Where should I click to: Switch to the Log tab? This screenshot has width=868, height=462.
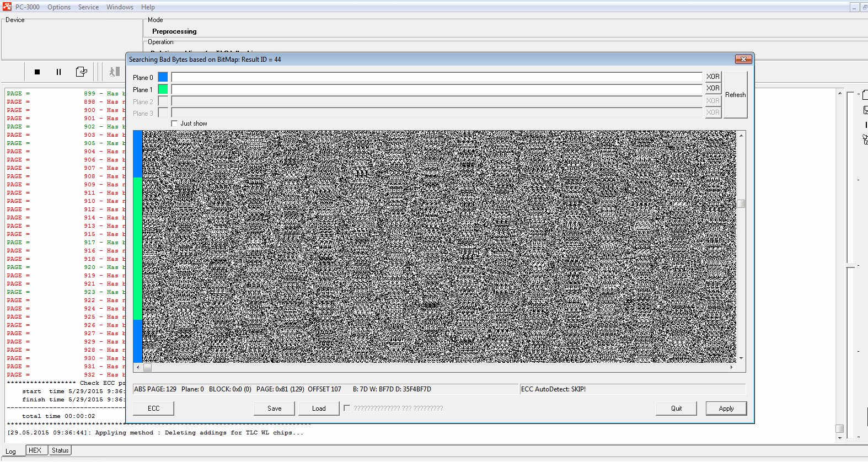coord(11,451)
